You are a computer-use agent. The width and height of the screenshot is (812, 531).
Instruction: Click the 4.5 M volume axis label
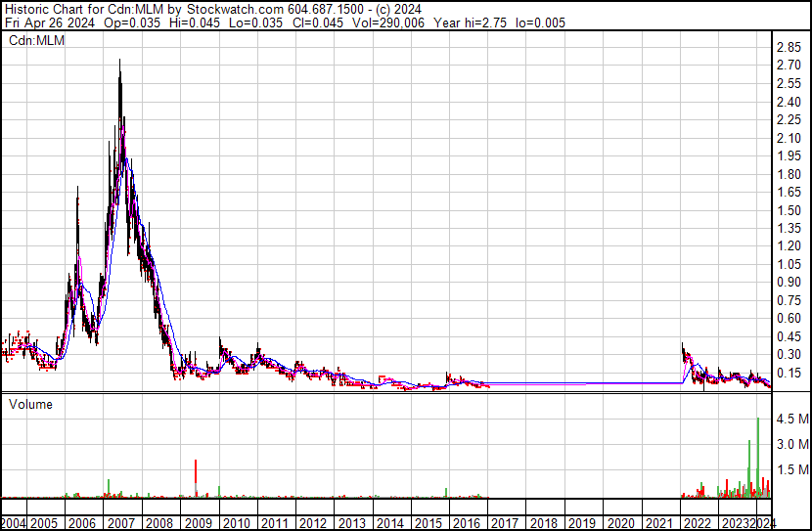(x=792, y=419)
